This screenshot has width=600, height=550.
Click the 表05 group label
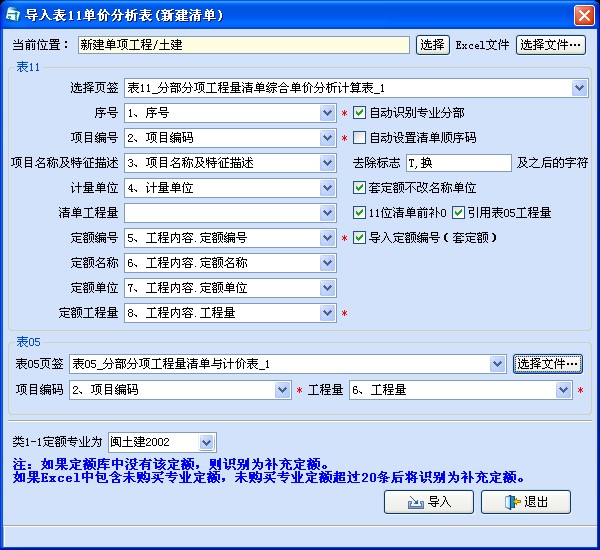28,342
